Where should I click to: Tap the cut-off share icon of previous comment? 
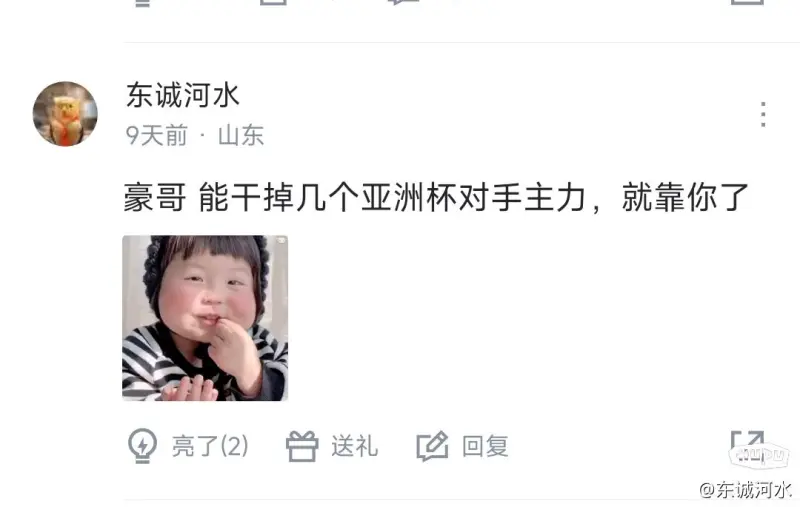tap(747, 3)
